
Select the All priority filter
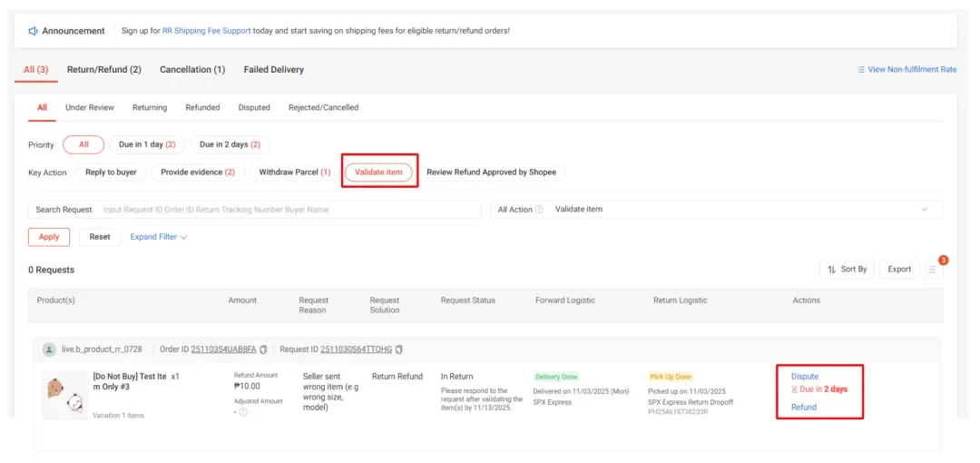83,144
